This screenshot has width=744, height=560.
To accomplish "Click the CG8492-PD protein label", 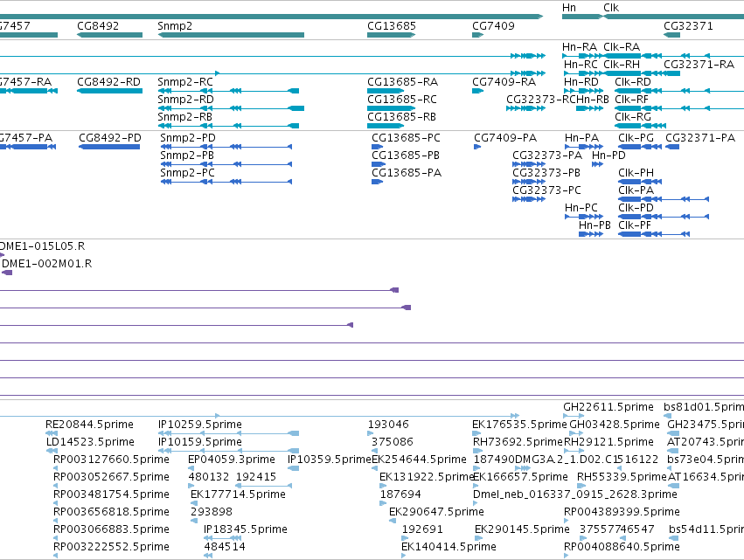I will [x=110, y=137].
